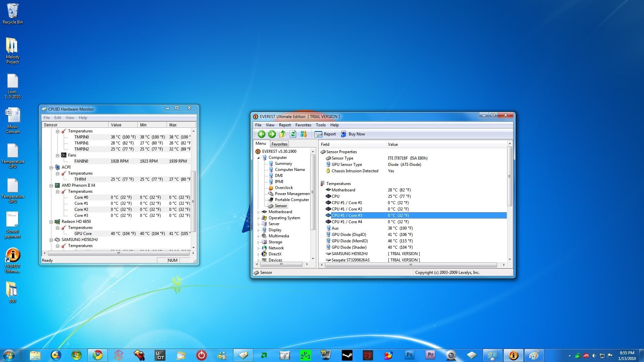Select DMI in the EVEREST tree
The height and width of the screenshot is (362, 644).
click(x=279, y=176)
